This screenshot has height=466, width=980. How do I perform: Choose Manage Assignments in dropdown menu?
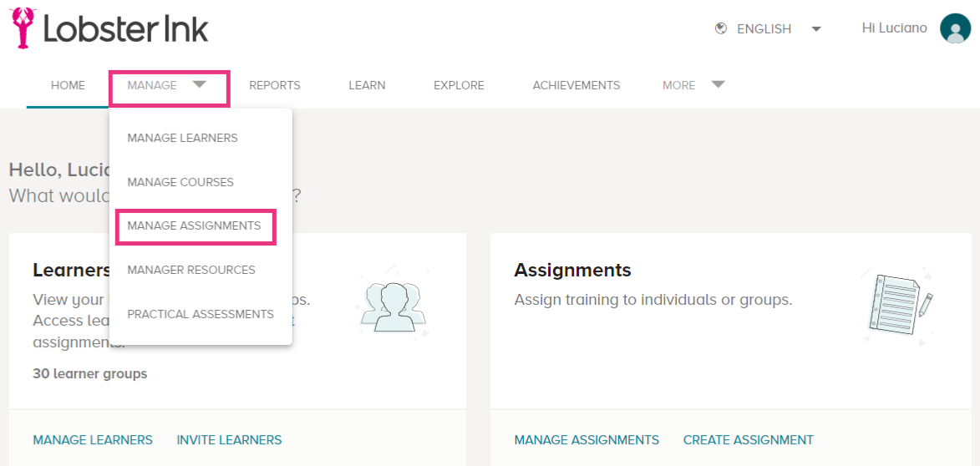click(195, 226)
